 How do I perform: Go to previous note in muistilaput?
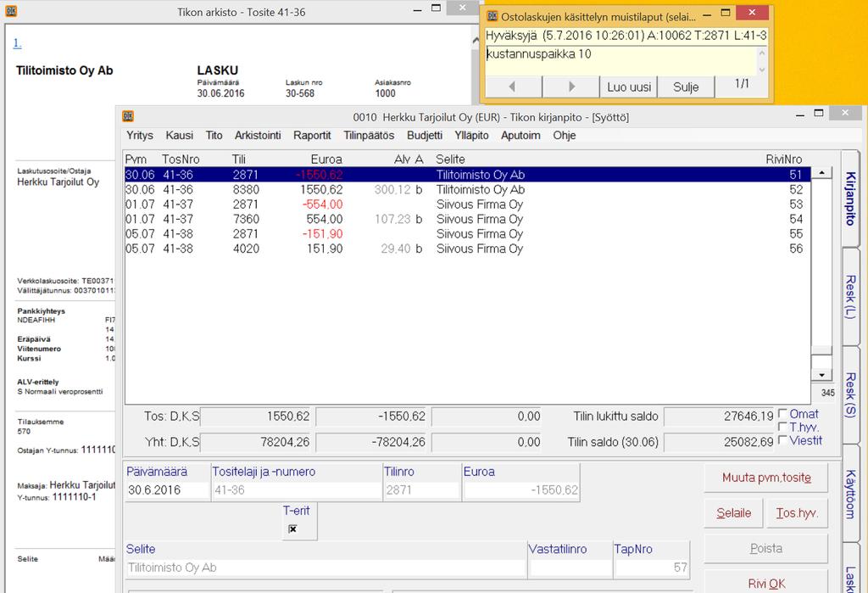click(x=512, y=87)
